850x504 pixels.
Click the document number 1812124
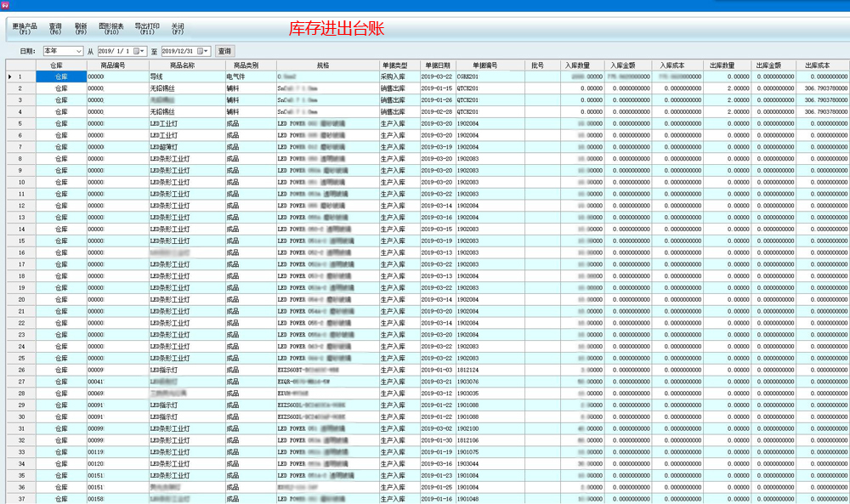[x=490, y=371]
